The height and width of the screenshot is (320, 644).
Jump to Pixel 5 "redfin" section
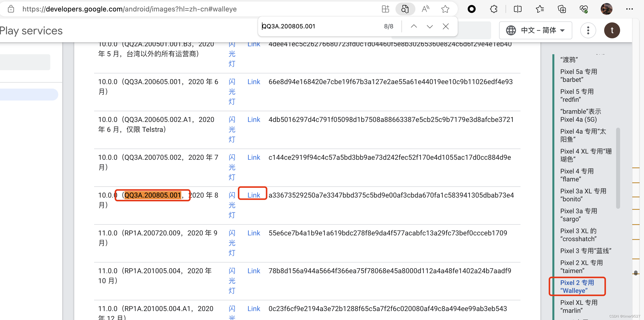pos(577,95)
